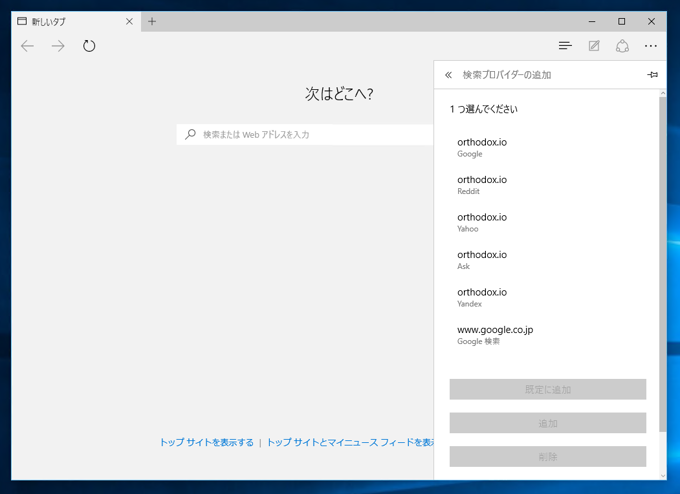Click the 削除 button
Screen dimensions: 680x494
point(548,457)
